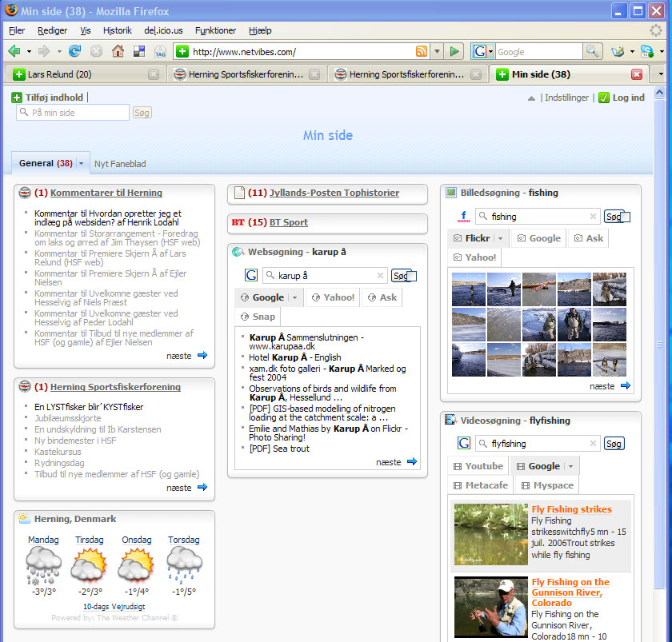
Task: Click the green Go arrow beside the URL
Action: coord(454,51)
